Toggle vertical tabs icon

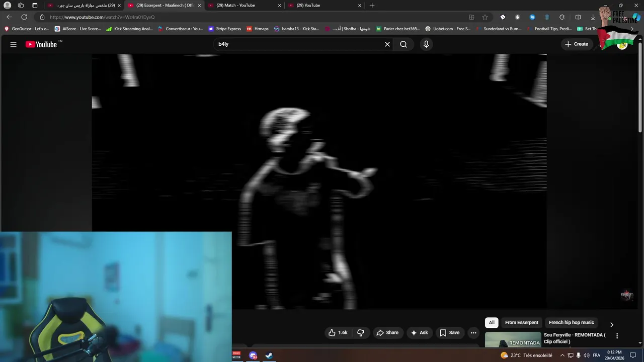click(35, 6)
